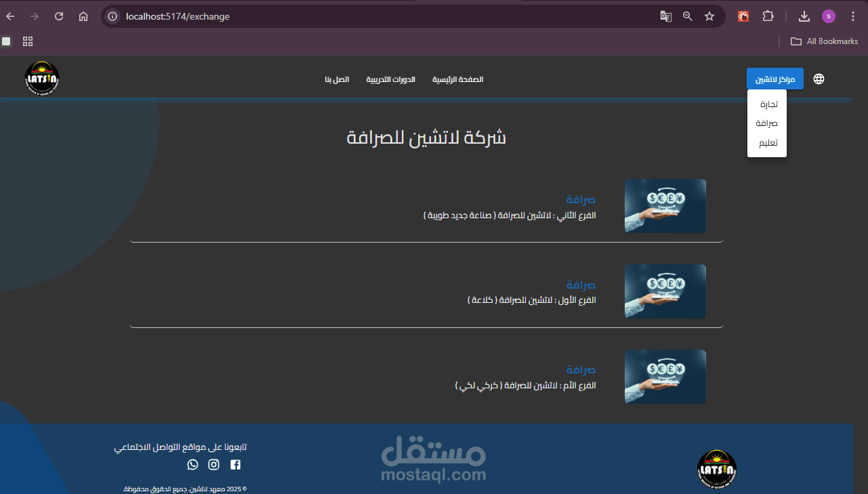Open the profile avatar

click(x=829, y=16)
